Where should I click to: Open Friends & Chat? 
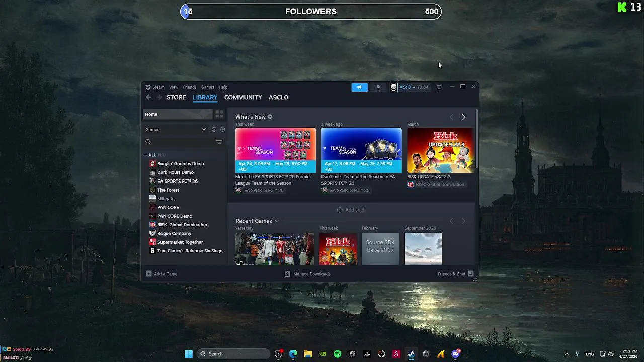pos(456,274)
